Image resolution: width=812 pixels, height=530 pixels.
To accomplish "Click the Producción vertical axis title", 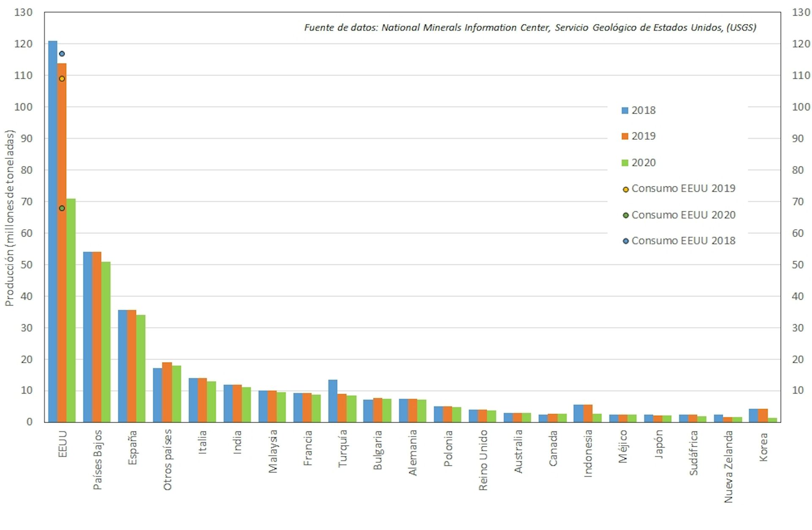I will click(10, 218).
